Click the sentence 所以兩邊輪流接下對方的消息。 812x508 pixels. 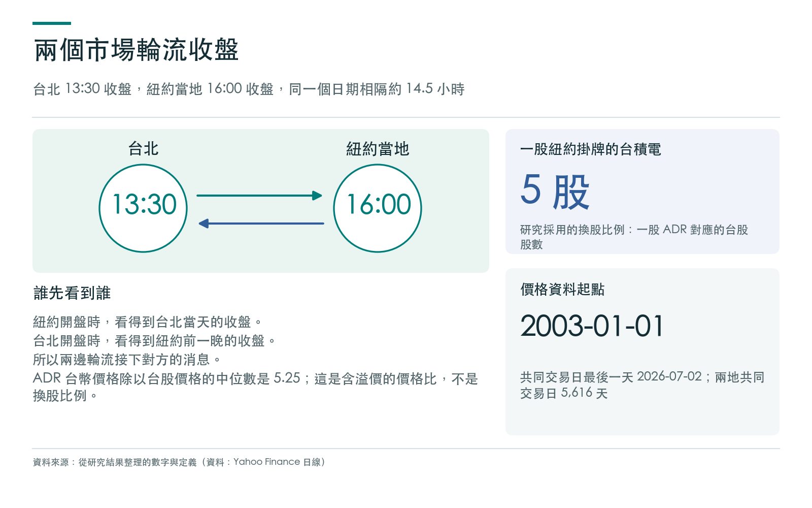click(127, 360)
